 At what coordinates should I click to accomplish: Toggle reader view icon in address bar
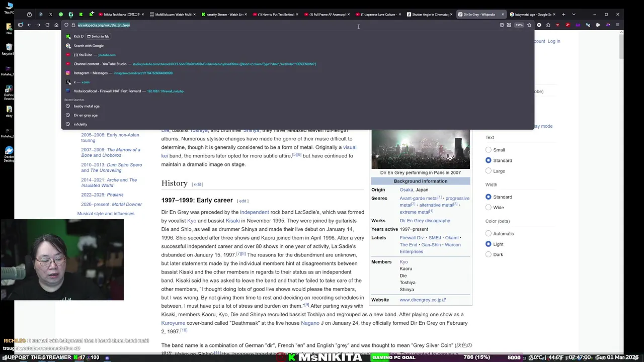point(502,25)
